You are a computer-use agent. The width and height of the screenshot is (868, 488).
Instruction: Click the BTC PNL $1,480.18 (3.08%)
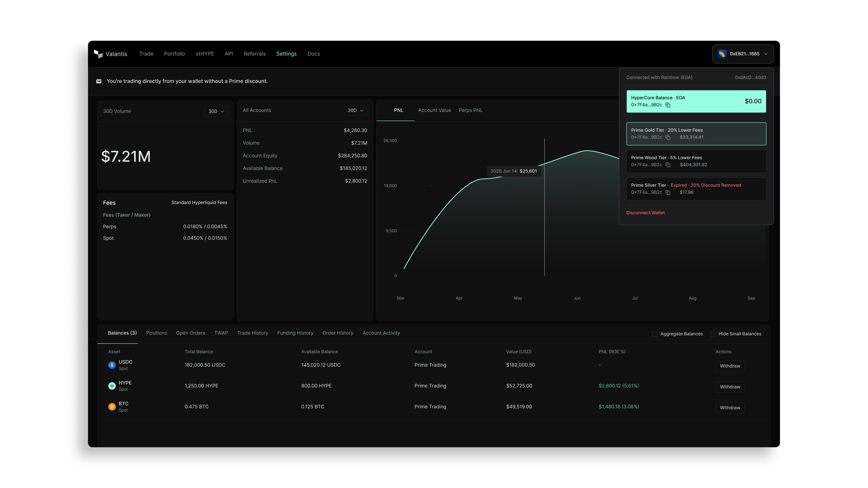click(x=618, y=407)
